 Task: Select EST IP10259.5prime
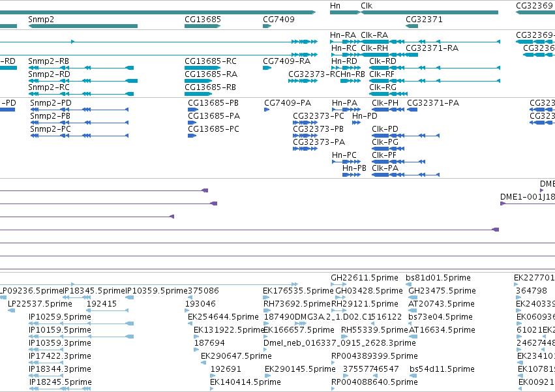pos(60,317)
